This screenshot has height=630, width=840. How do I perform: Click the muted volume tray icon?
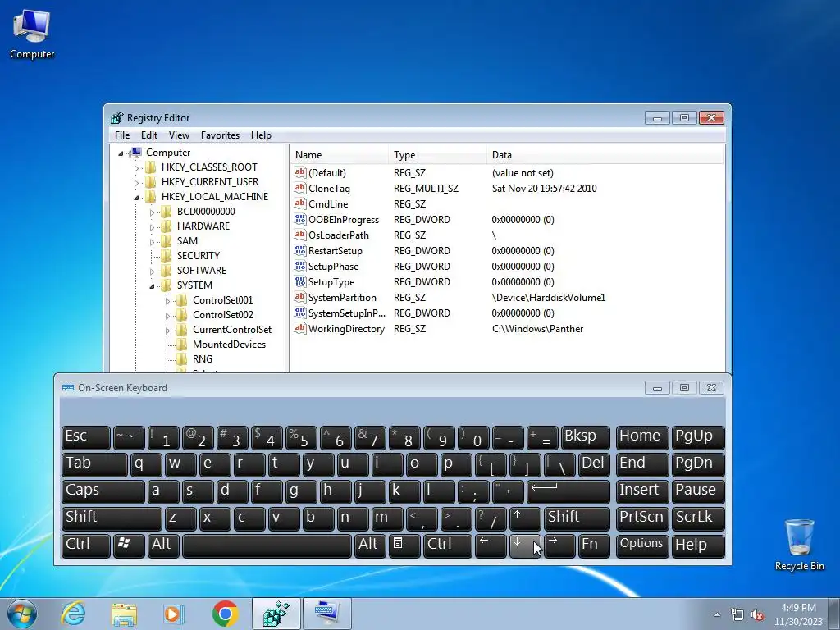coord(757,615)
